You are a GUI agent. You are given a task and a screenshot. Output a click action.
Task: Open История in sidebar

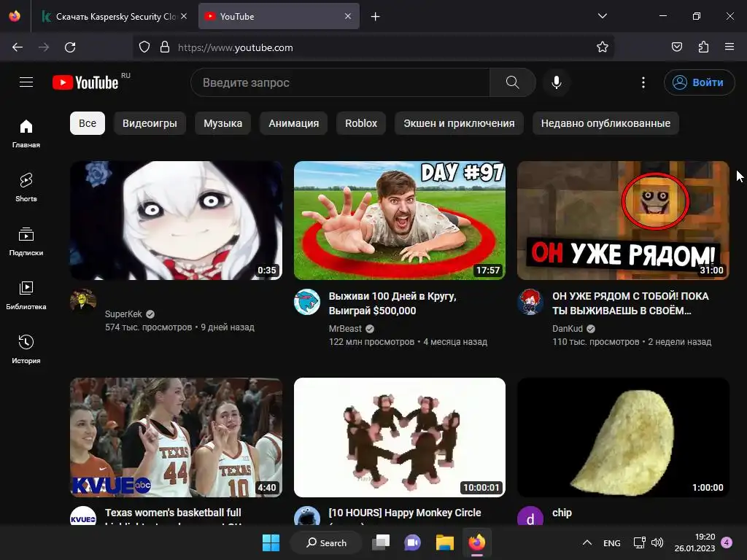26,349
